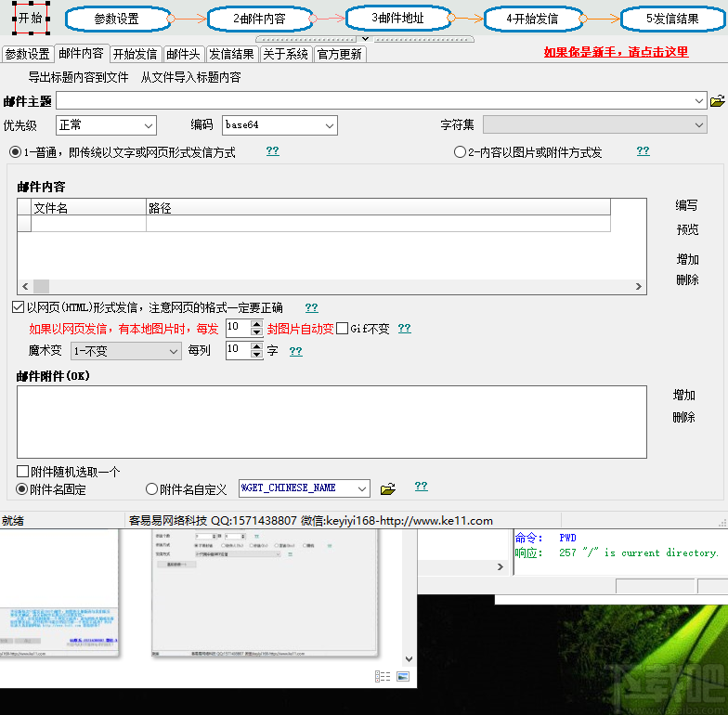Open ?? help beside Gif不变
Screen dimensions: 728x715
click(x=405, y=329)
